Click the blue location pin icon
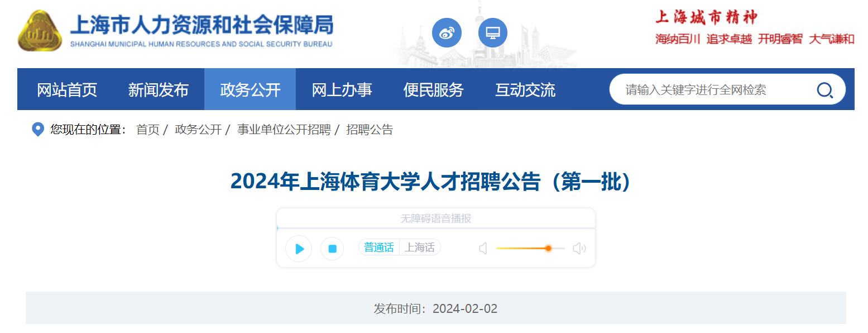Screen dimensions: 868x333 tap(38, 130)
